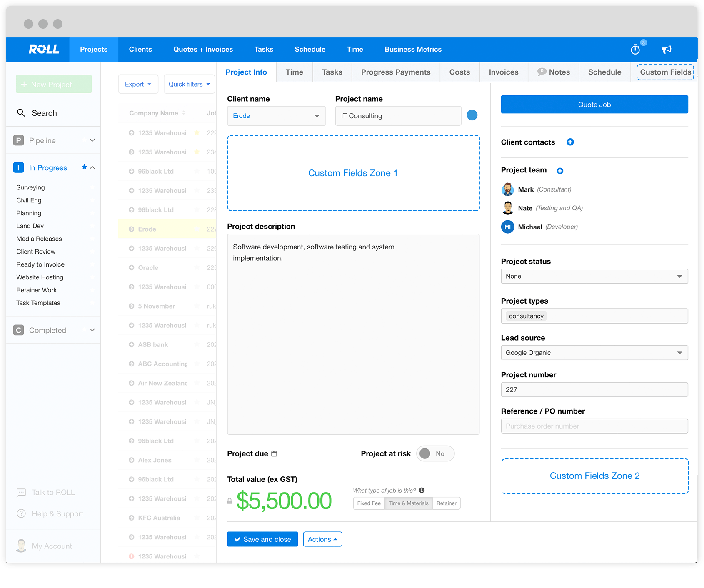
Task: Click the search magnifier icon
Action: pyautogui.click(x=21, y=112)
